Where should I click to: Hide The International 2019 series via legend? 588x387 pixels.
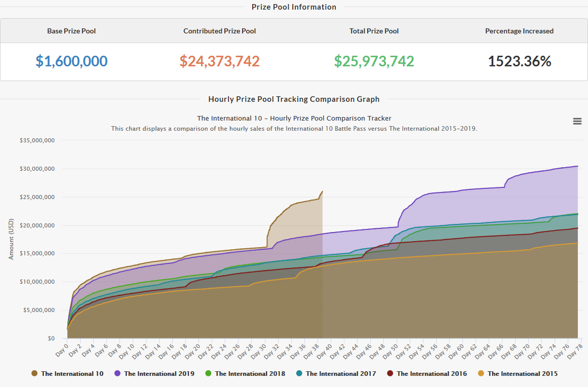[x=159, y=374]
